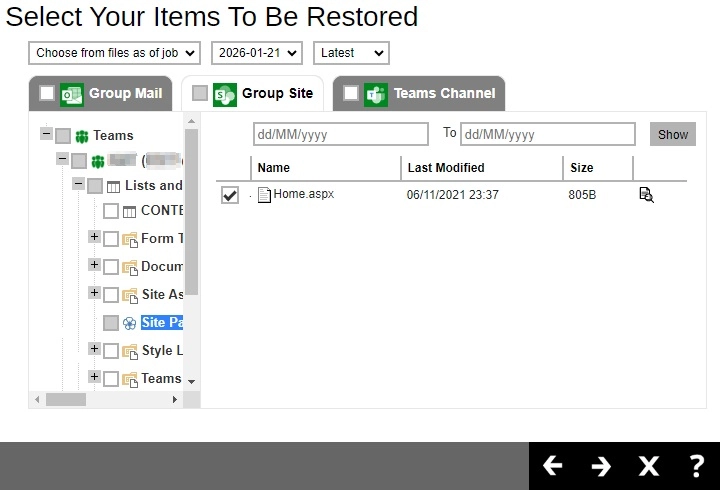Click the Outlook icon on Group Mail tab
The width and height of the screenshot is (720, 490).
pos(72,93)
